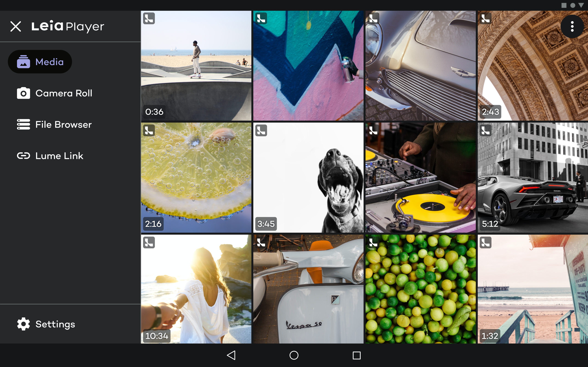Open File Browser from sidebar

(54, 124)
